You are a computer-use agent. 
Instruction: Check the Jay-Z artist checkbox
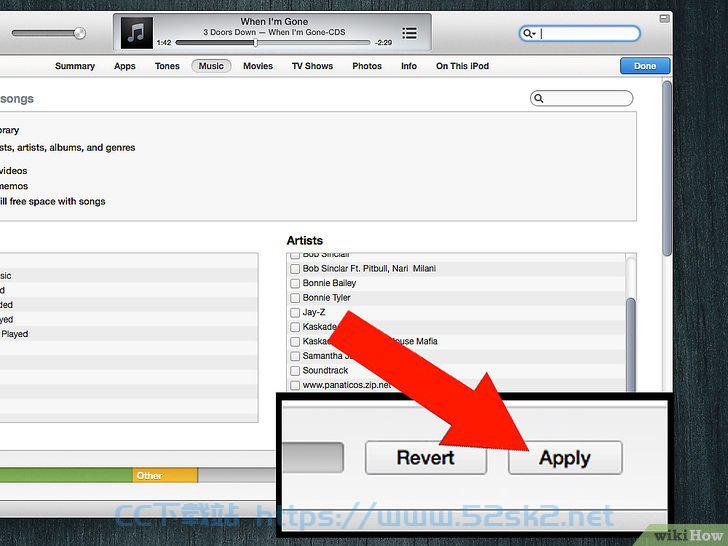click(x=295, y=312)
